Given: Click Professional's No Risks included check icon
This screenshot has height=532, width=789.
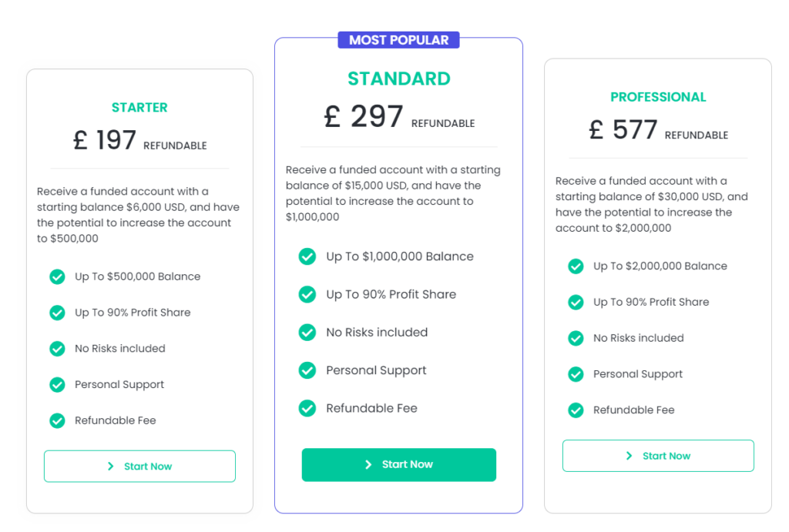Looking at the screenshot, I should pos(576,338).
